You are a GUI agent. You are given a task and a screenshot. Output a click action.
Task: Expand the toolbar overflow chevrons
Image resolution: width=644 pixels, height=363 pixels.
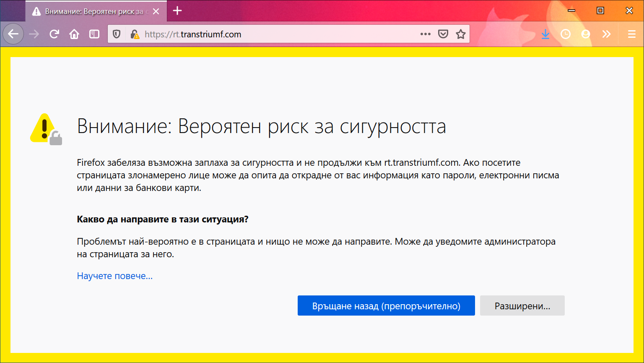[x=606, y=34]
